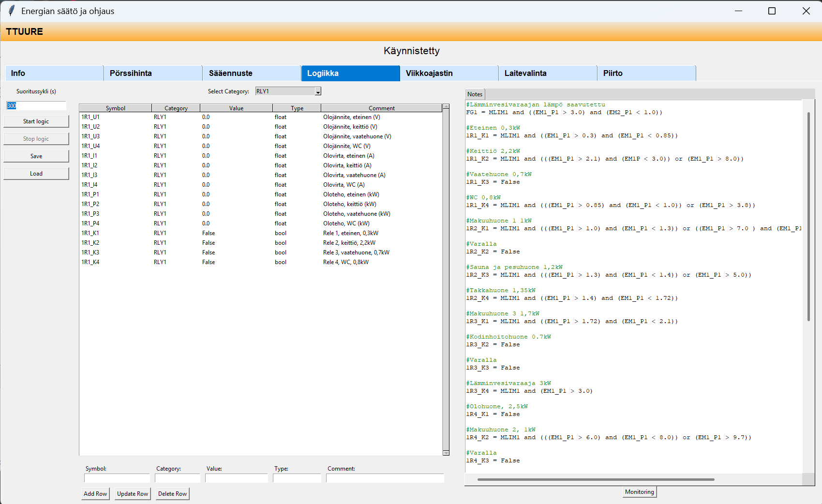Select the Notes tab

[x=475, y=94]
